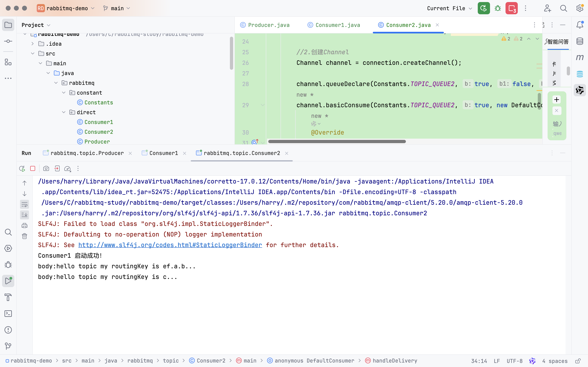Click the Dump Threads camera icon

[x=46, y=168]
